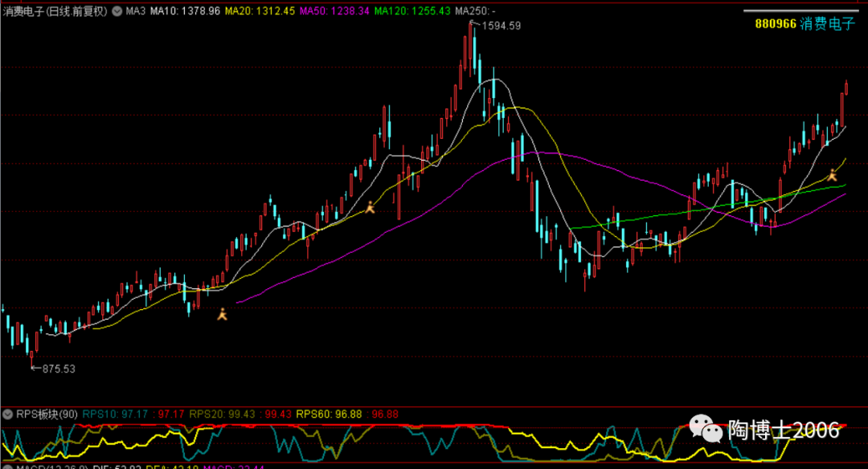
Task: Click the olive RPS20: 99.43 value
Action: 222,414
